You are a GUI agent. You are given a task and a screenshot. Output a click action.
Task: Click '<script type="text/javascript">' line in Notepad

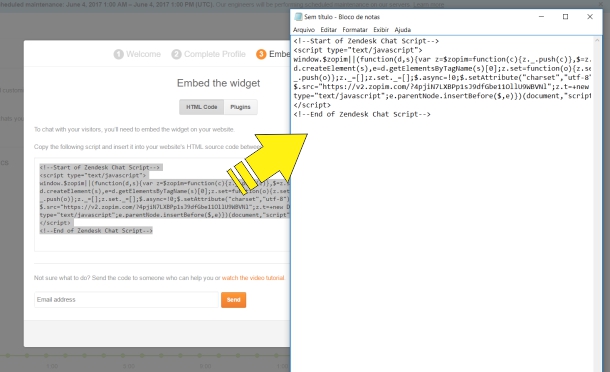[358, 50]
